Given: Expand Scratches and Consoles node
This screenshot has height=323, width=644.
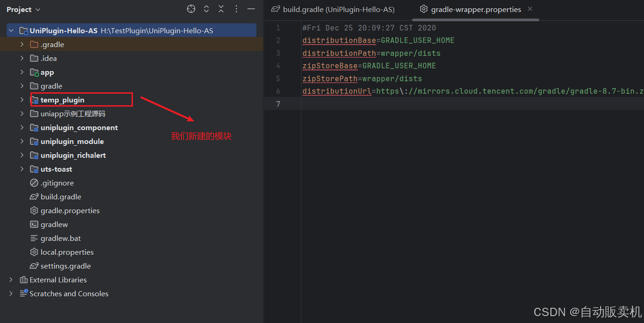Looking at the screenshot, I should (11, 293).
